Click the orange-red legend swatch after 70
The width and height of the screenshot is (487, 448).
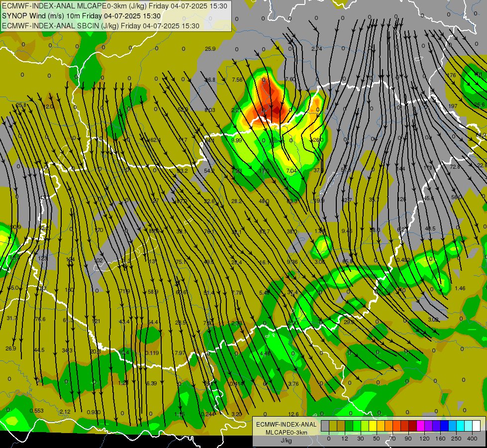tap(396, 426)
